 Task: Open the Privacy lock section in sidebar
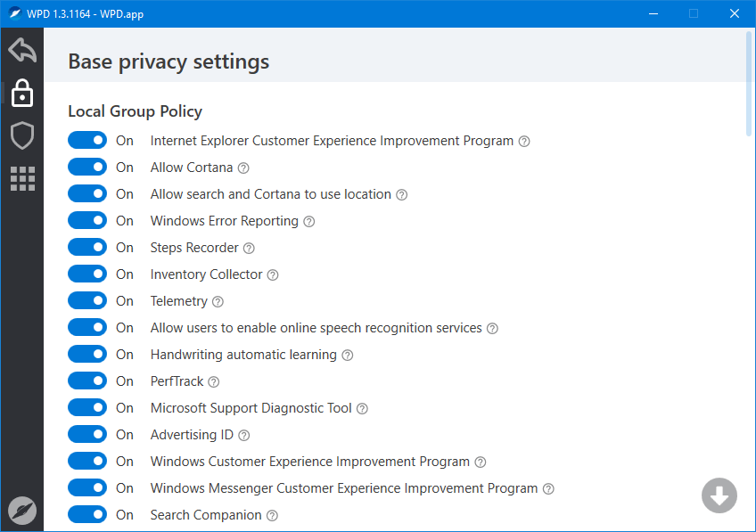click(x=22, y=93)
